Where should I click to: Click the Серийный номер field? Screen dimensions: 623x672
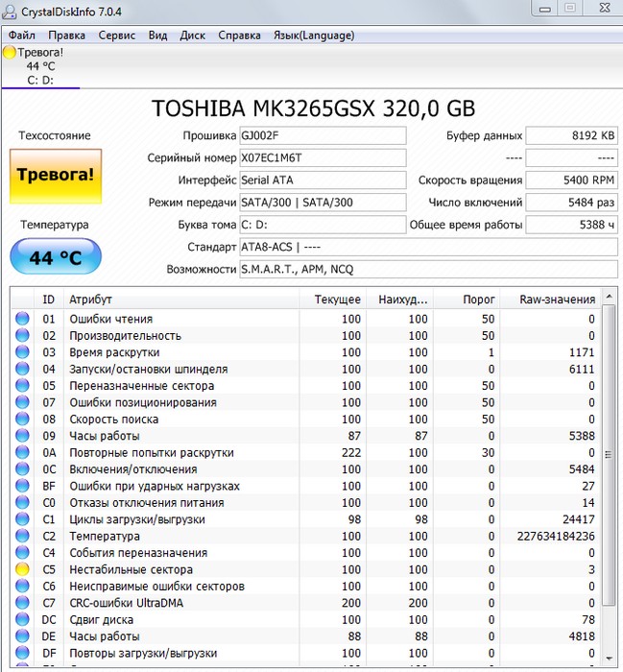pyautogui.click(x=322, y=157)
